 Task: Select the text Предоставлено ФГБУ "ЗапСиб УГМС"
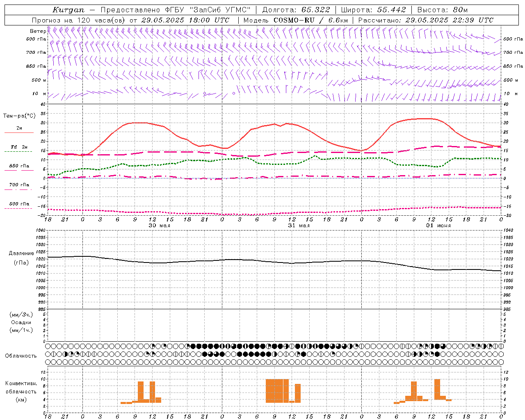click(176, 10)
